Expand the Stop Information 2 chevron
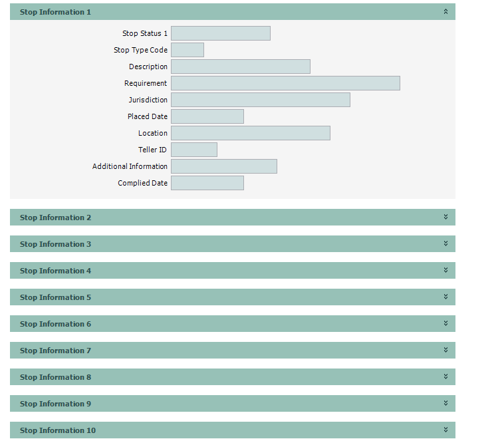The height and width of the screenshot is (445, 504). [x=445, y=218]
